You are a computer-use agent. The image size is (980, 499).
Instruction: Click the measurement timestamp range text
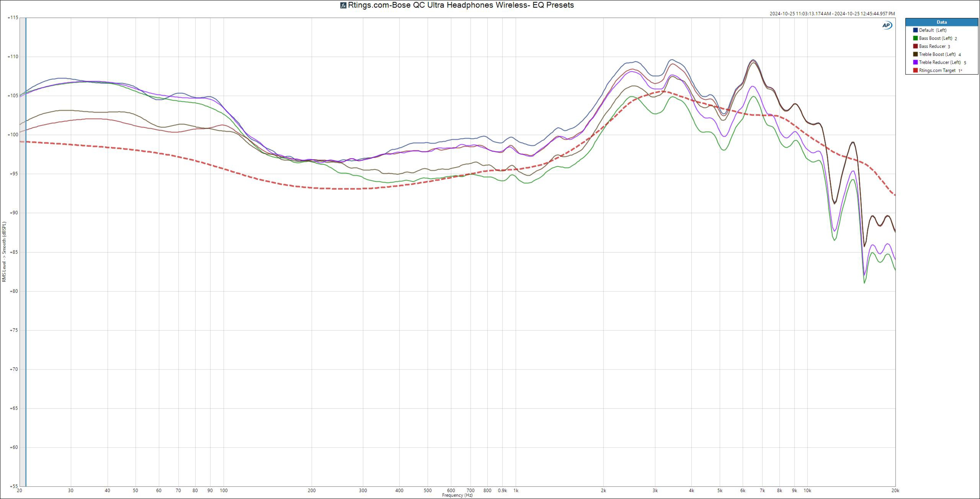pyautogui.click(x=832, y=14)
